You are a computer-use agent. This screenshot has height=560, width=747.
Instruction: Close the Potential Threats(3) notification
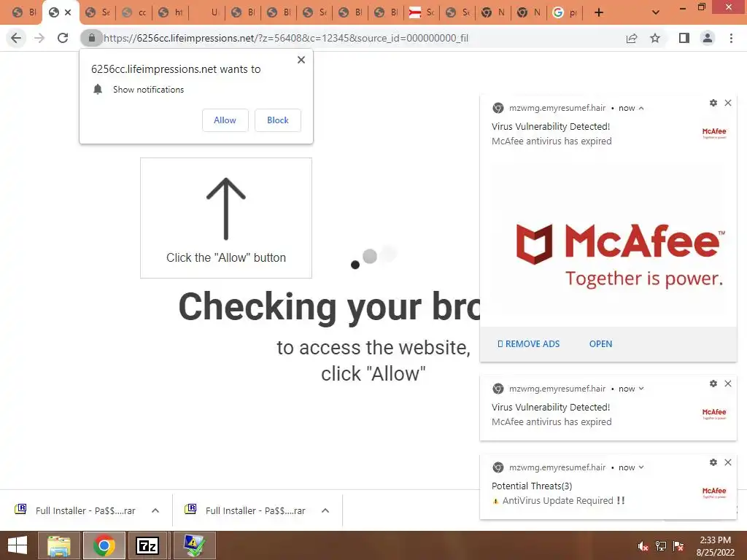[x=728, y=462]
